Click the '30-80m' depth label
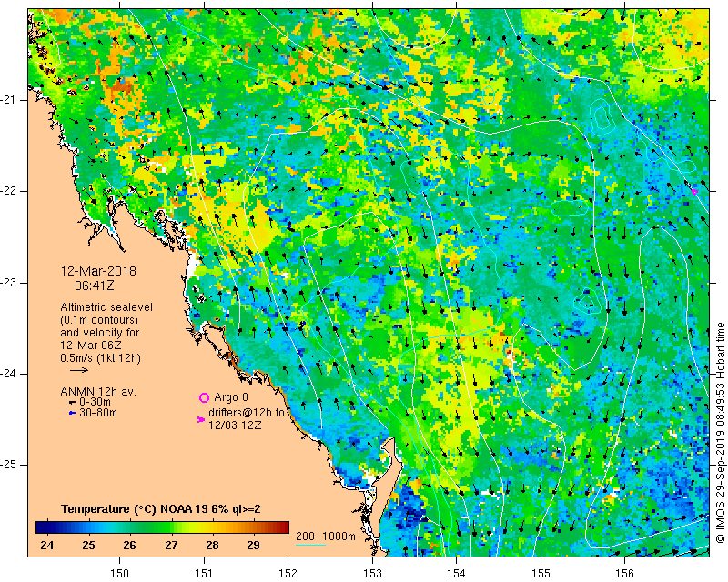728x582 pixels. (x=98, y=412)
